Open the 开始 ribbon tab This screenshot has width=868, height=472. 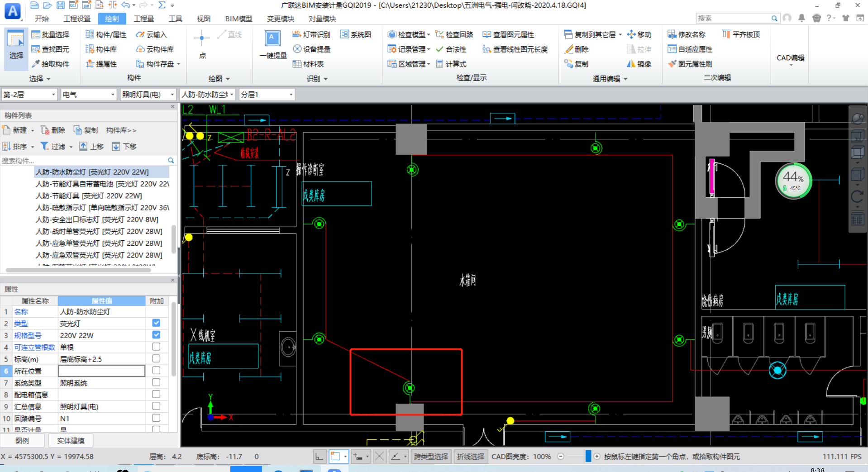[x=42, y=19]
